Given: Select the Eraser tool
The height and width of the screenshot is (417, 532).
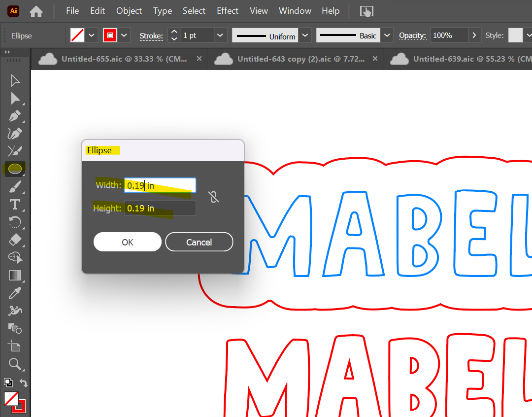Looking at the screenshot, I should (15, 240).
